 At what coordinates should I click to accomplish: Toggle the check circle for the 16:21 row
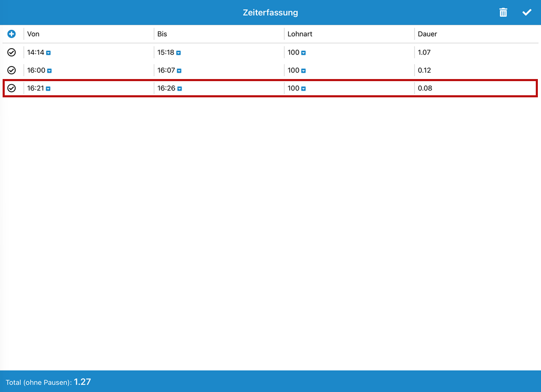(12, 88)
